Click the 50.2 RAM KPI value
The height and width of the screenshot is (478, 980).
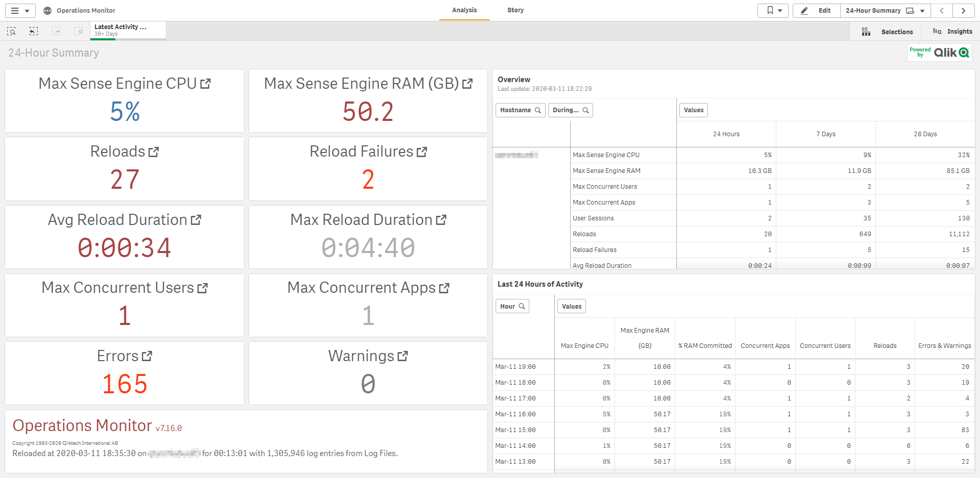(368, 112)
